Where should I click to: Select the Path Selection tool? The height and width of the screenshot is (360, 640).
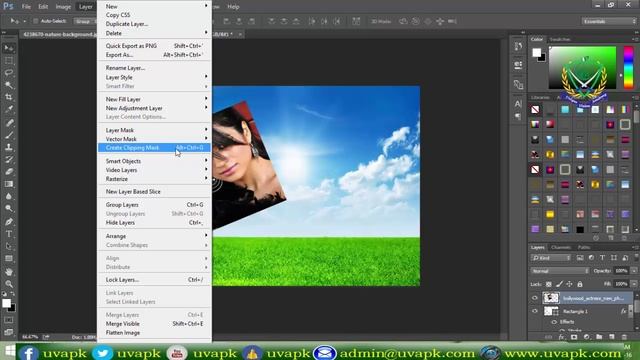click(x=9, y=247)
